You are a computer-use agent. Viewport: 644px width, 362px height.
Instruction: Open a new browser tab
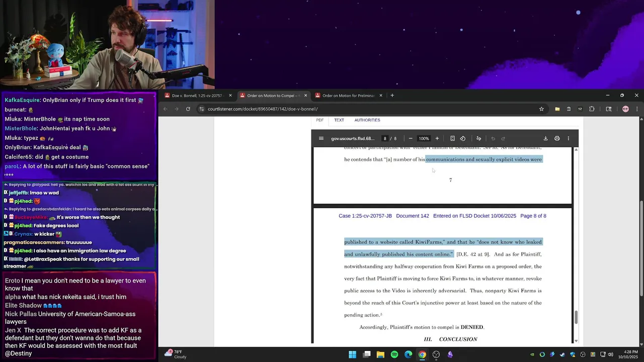click(x=392, y=96)
